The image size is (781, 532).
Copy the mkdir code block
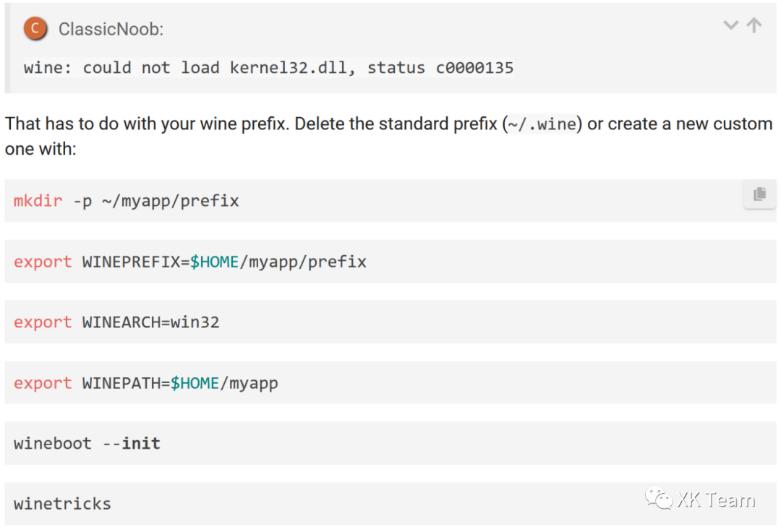click(759, 194)
